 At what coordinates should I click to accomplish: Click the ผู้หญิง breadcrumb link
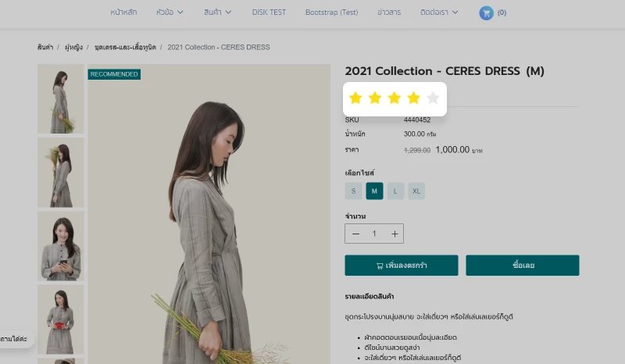click(75, 48)
